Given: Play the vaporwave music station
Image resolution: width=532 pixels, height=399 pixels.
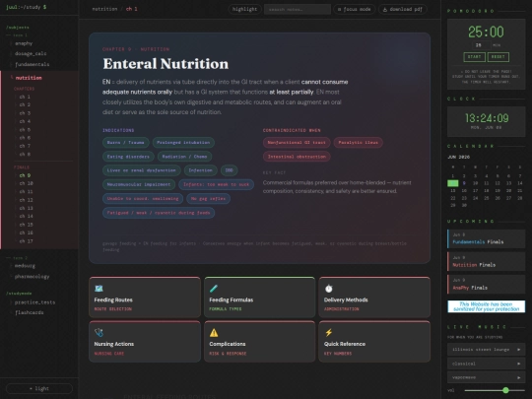Looking at the screenshot, I should tap(487, 377).
